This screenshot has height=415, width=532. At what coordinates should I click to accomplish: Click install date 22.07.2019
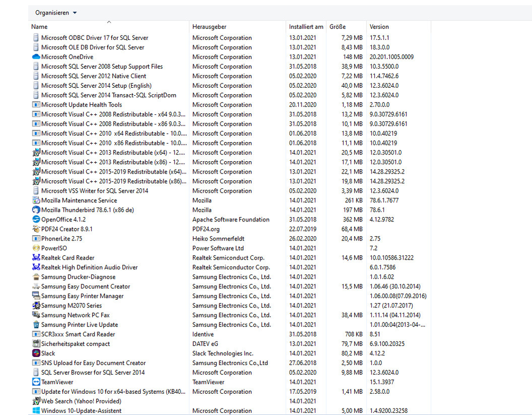pyautogui.click(x=302, y=229)
